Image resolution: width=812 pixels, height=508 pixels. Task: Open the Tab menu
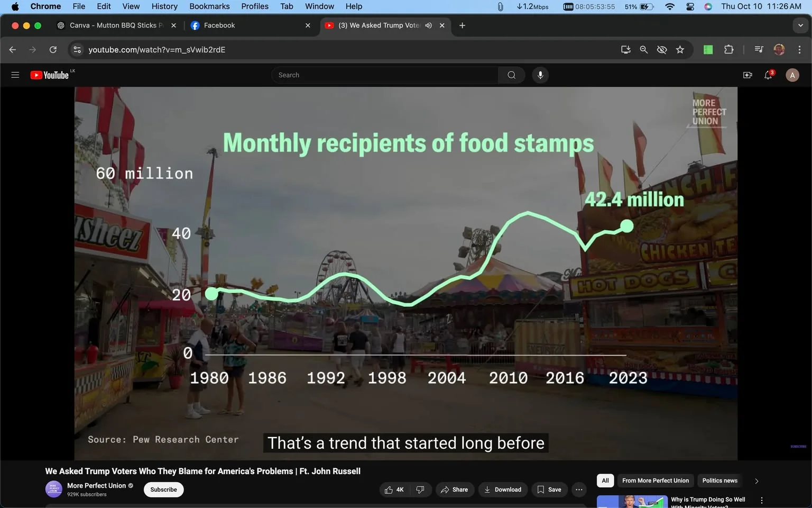coord(287,6)
